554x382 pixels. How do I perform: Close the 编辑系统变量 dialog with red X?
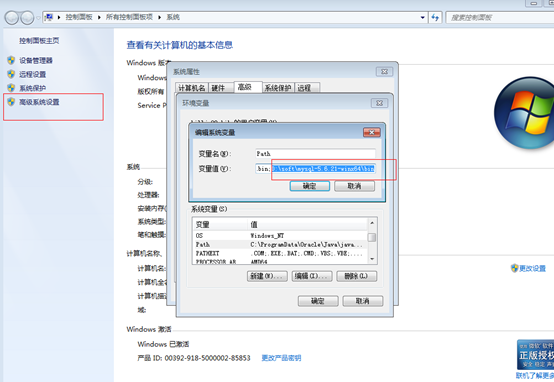pos(372,133)
